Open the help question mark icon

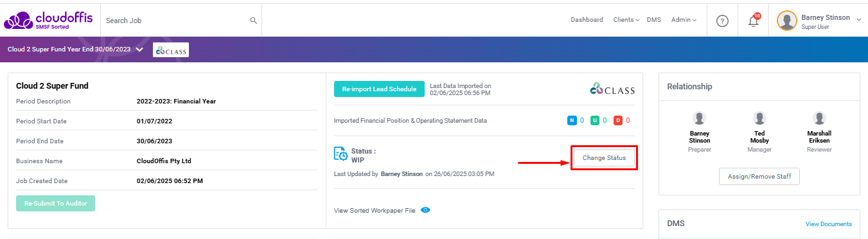(722, 21)
